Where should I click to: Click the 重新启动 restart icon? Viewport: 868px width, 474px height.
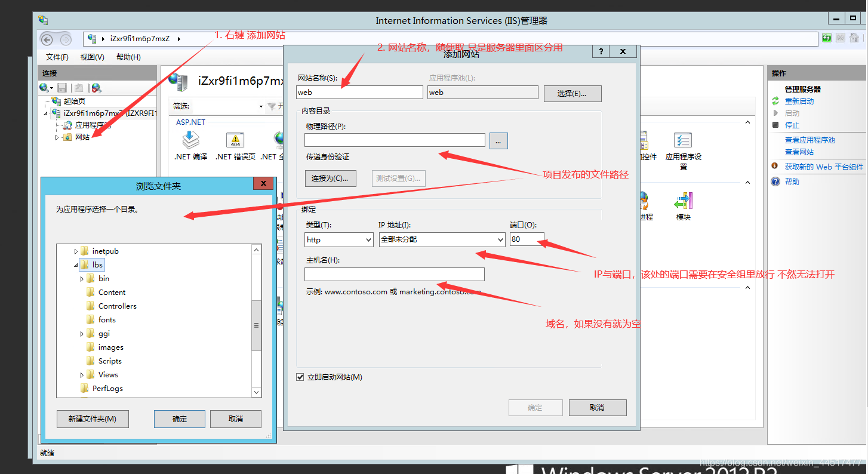775,101
